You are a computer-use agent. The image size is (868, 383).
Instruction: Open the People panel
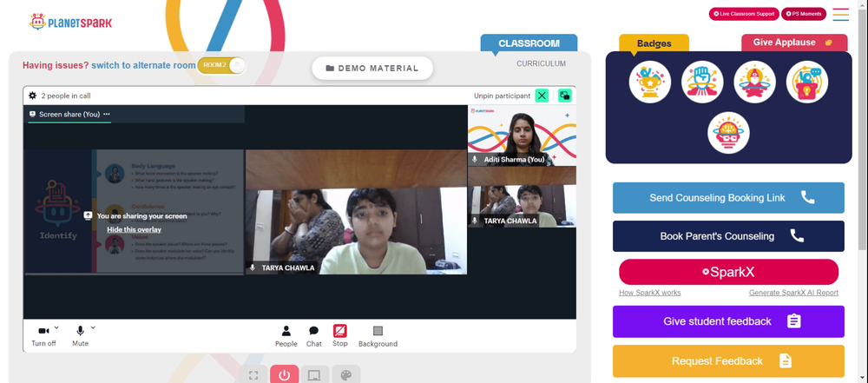tap(286, 336)
